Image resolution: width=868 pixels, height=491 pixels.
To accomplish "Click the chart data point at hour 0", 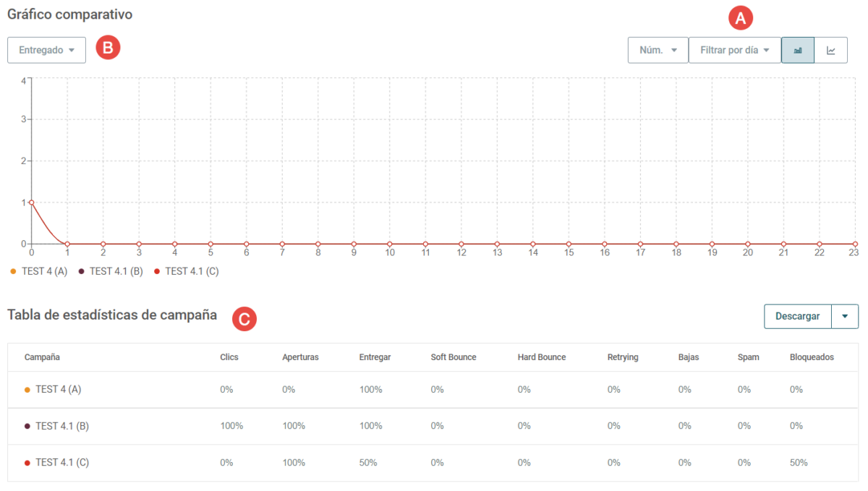I will point(31,202).
